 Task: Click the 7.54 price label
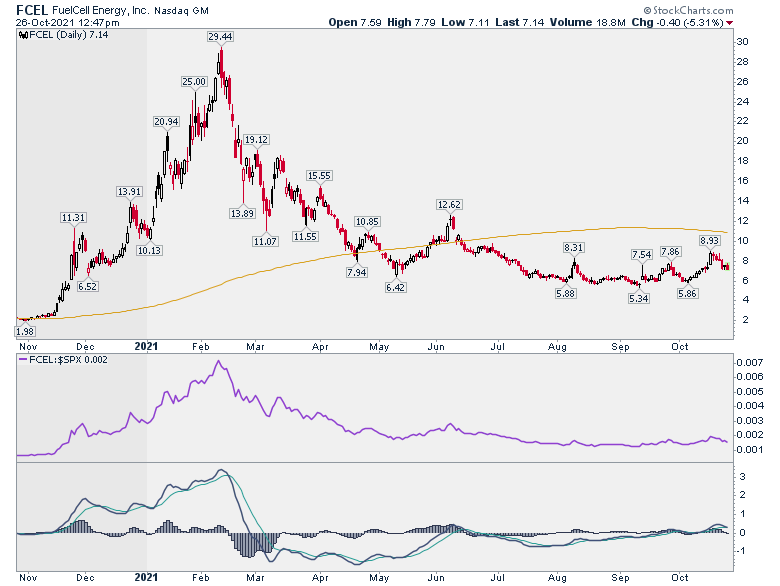(x=642, y=255)
